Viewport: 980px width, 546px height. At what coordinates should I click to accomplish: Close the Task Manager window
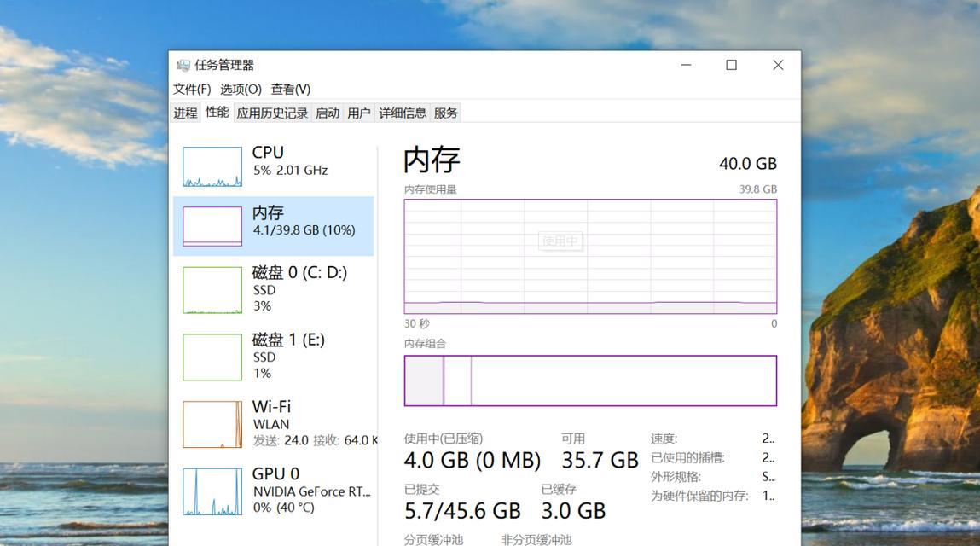click(x=778, y=65)
